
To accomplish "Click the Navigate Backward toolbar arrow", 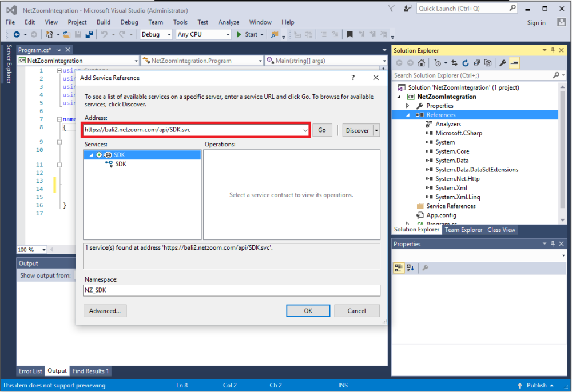I will click(17, 35).
